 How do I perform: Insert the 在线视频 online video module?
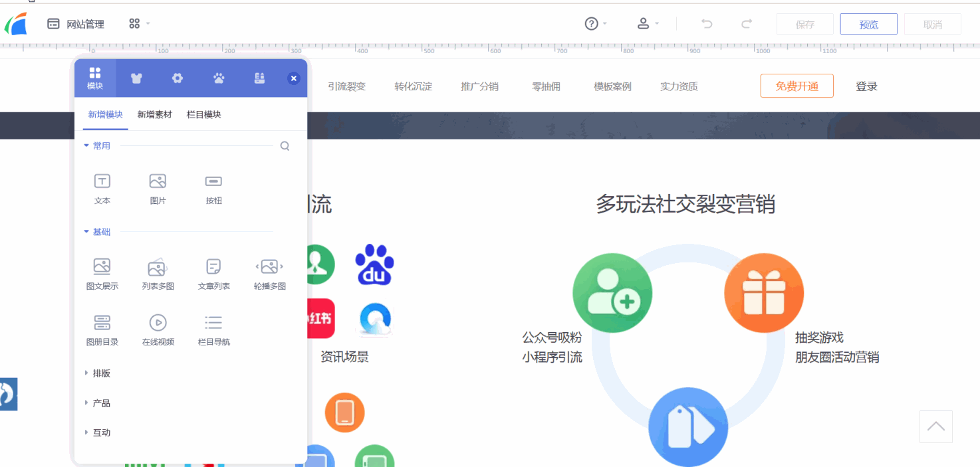click(158, 324)
